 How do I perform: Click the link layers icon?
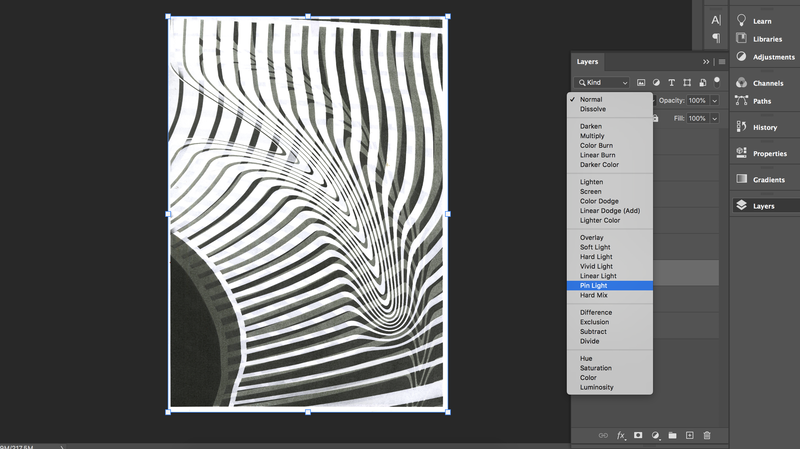click(x=603, y=435)
